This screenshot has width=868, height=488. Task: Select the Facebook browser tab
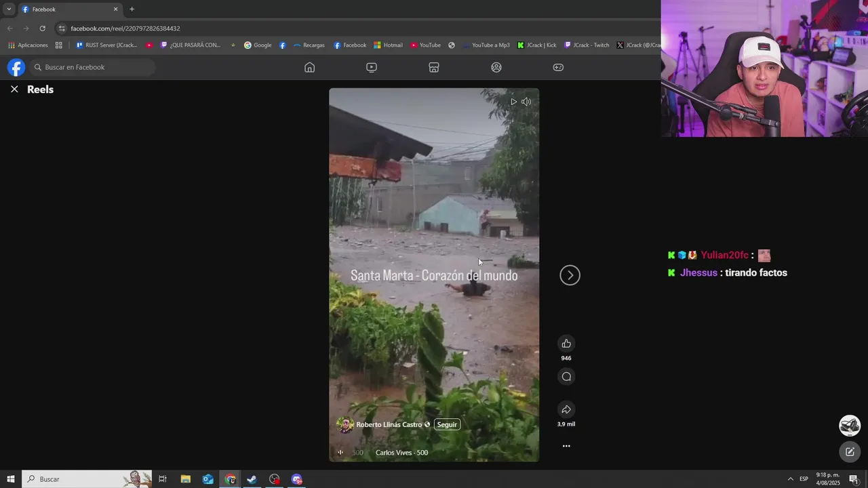[x=69, y=9]
